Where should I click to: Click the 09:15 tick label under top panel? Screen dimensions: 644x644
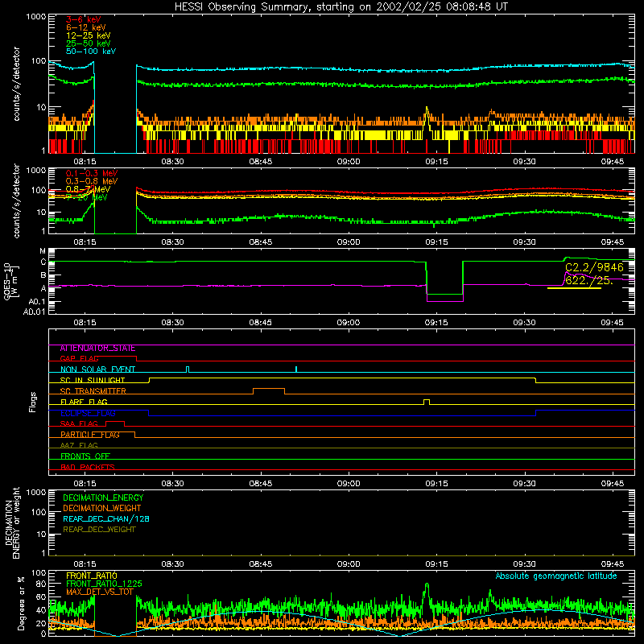(x=436, y=162)
